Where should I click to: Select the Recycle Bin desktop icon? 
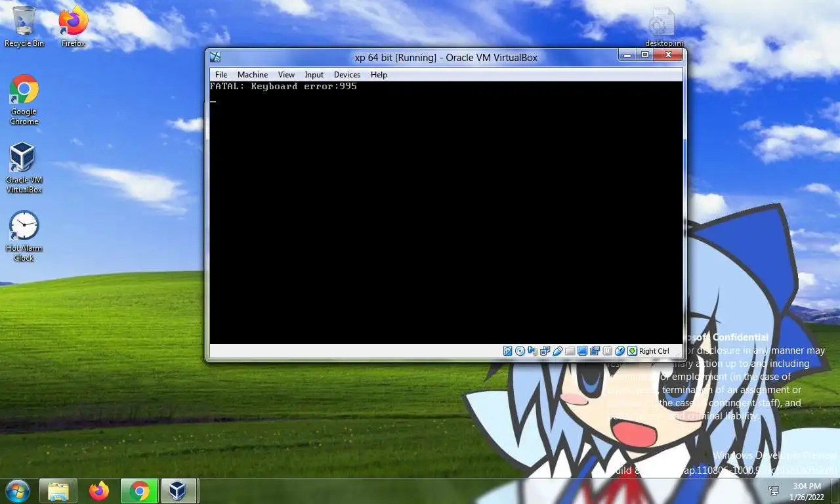coord(24,27)
